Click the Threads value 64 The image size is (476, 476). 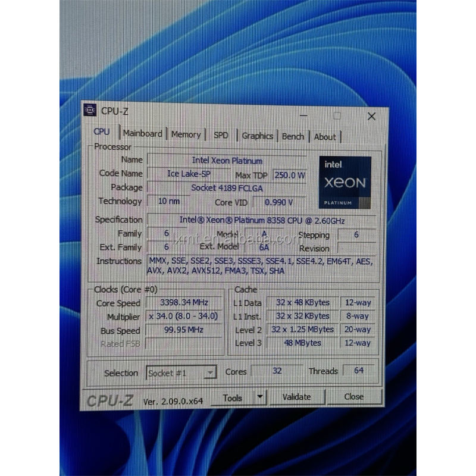(x=359, y=370)
